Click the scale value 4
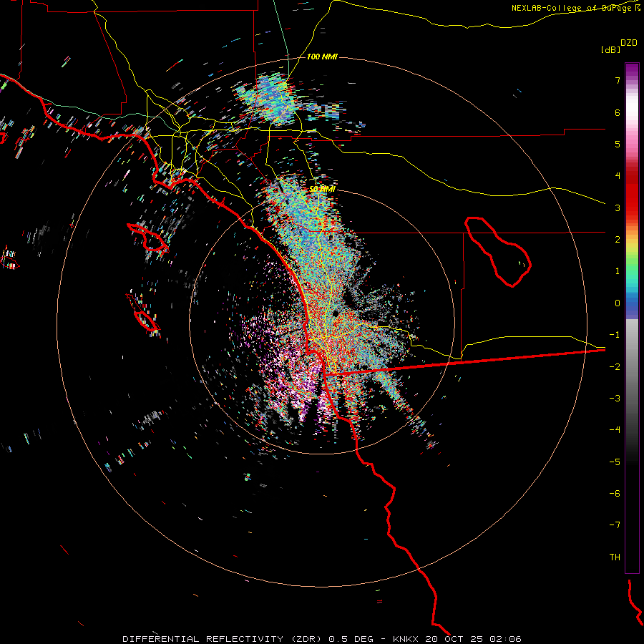 (618, 176)
